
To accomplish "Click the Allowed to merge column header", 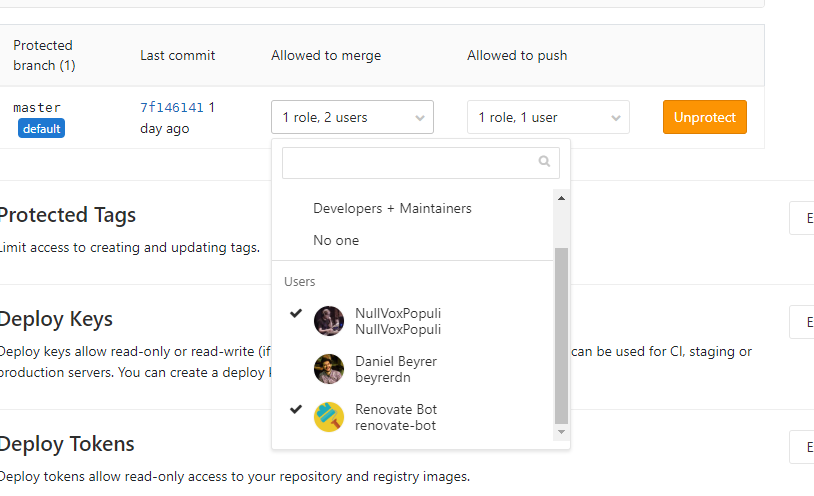I will click(x=326, y=56).
